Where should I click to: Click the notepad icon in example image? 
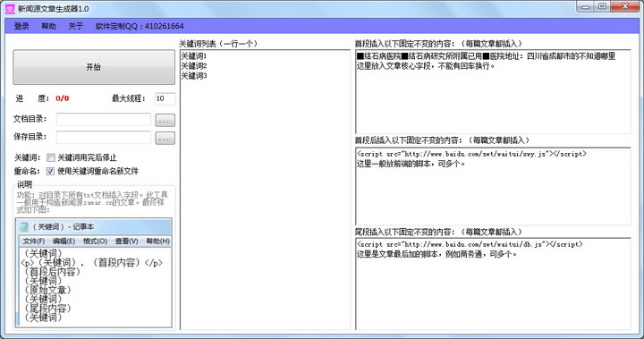(x=25, y=227)
